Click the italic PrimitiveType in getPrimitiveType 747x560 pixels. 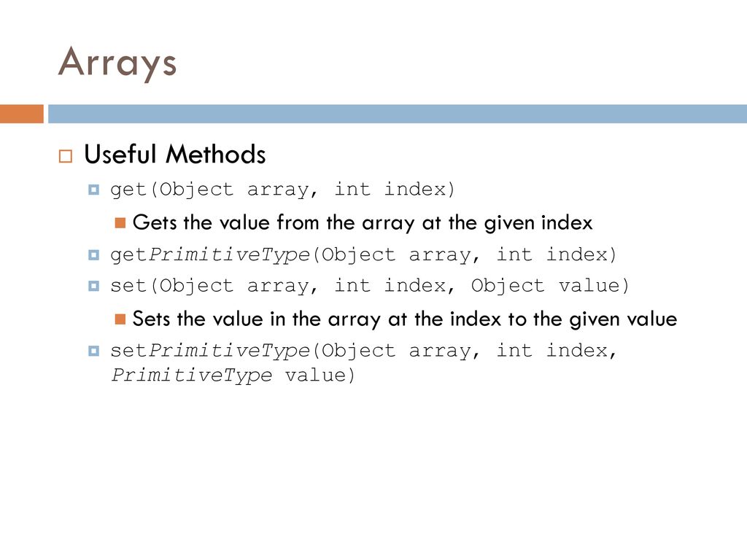230,255
